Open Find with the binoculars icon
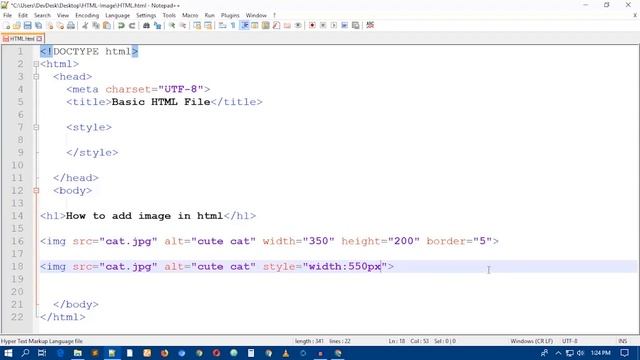The height and width of the screenshot is (360, 640). [x=146, y=26]
